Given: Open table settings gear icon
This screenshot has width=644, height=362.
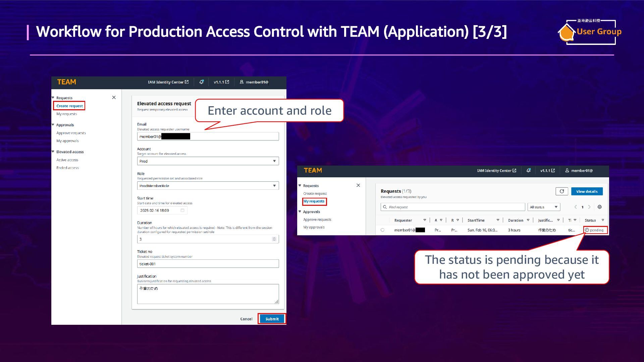Looking at the screenshot, I should [x=599, y=207].
